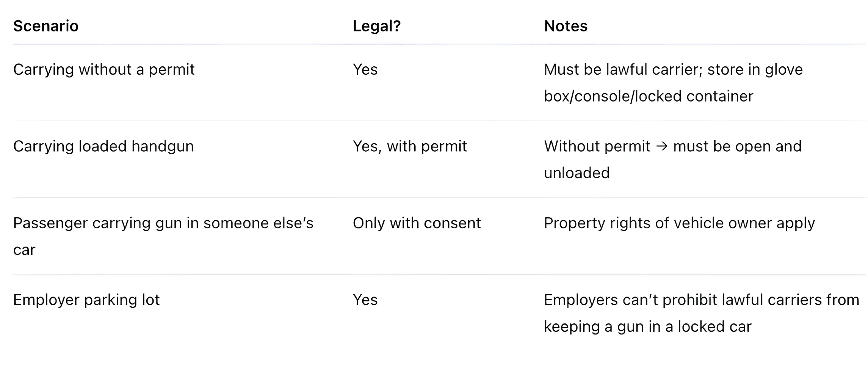The height and width of the screenshot is (367, 868).
Task: Click the Scenario column header
Action: tap(46, 26)
